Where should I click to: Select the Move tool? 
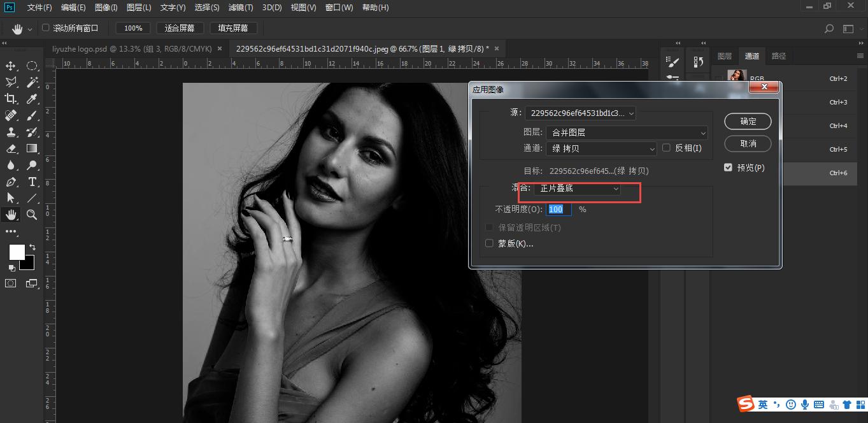(11, 66)
